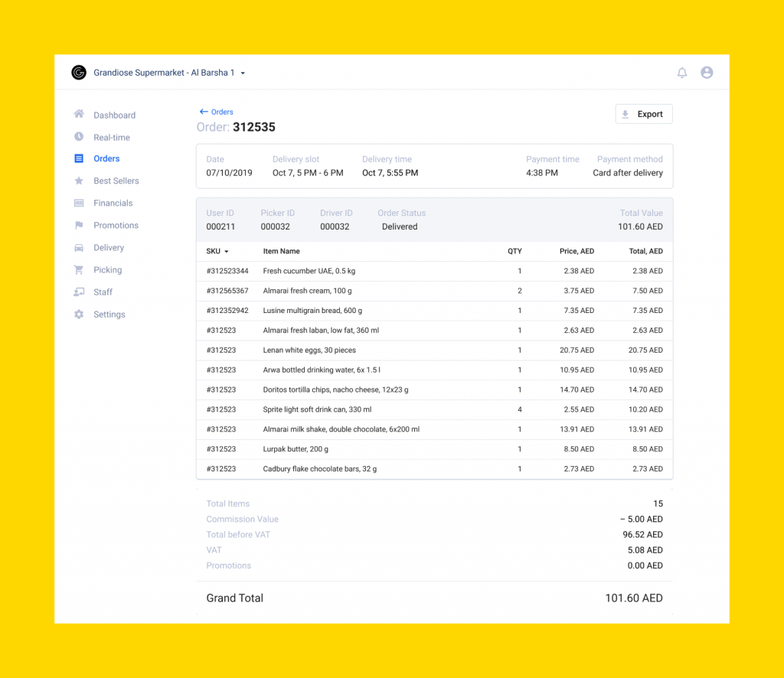Click Arwa bottled drinking water item

click(322, 370)
